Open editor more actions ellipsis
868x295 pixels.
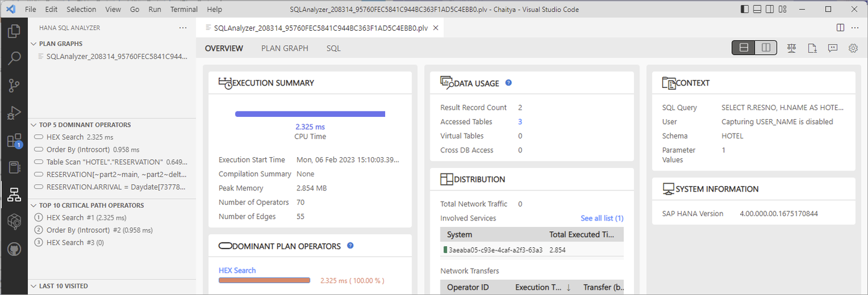[x=855, y=28]
